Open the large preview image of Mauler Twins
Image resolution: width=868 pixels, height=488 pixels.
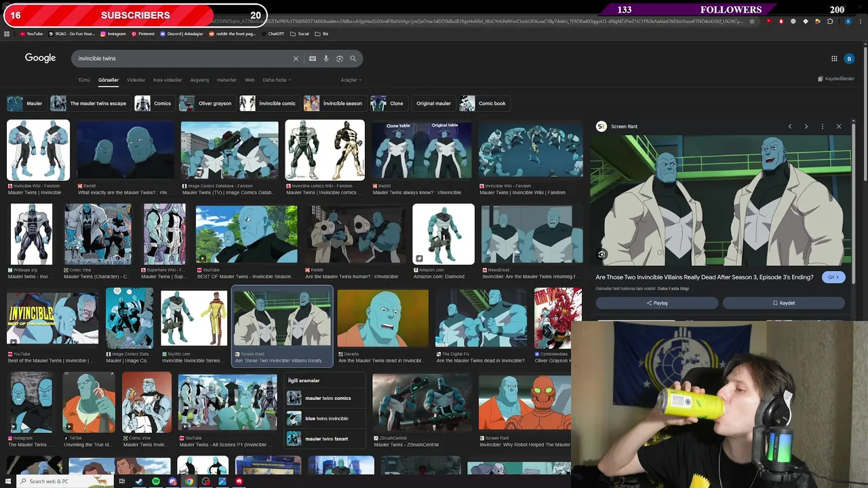[720, 201]
